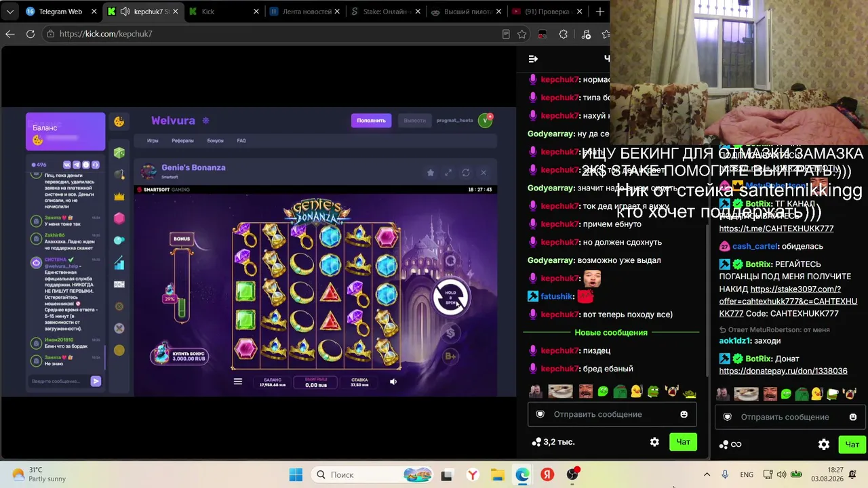This screenshot has width=868, height=488.
Task: Switch to the Stake: Онлайн tab
Action: point(387,12)
